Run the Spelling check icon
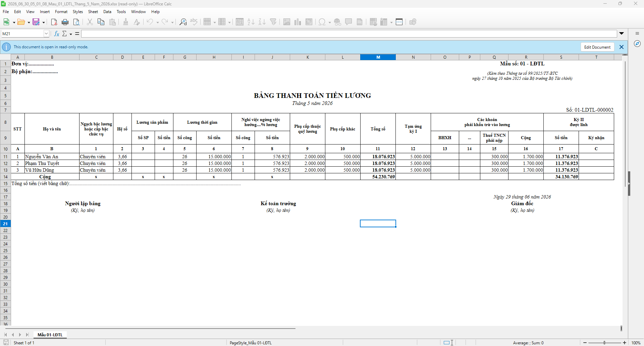 [x=194, y=22]
